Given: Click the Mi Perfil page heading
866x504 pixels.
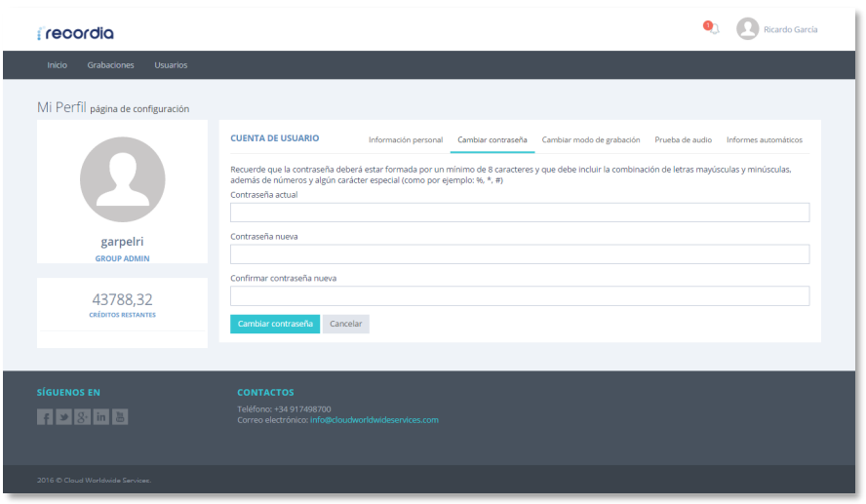Looking at the screenshot, I should tap(61, 107).
